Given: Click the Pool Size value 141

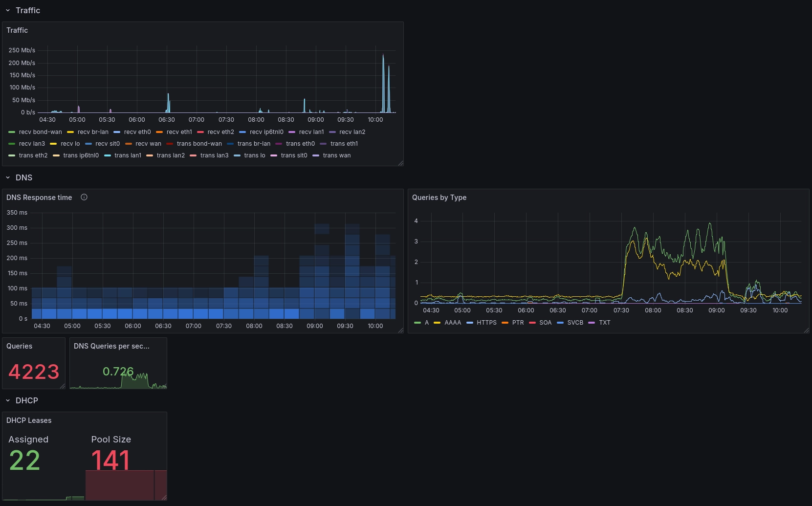Looking at the screenshot, I should (110, 461).
